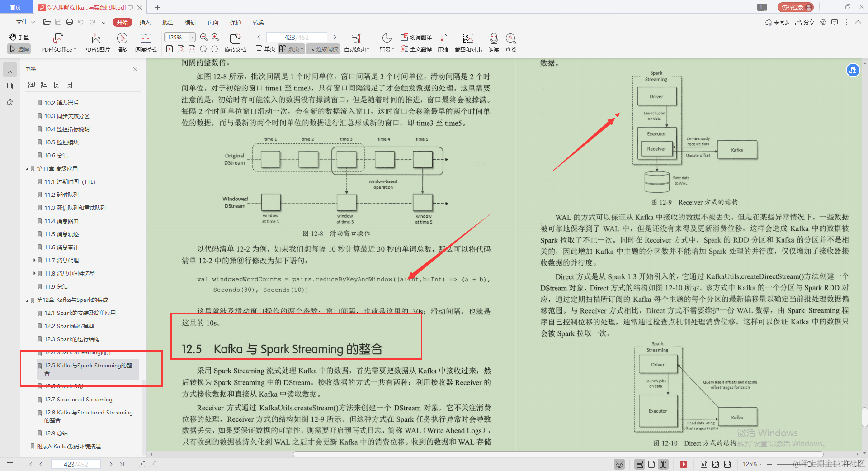
Task: Select the hand tool in the left toolbar
Action: click(x=19, y=38)
